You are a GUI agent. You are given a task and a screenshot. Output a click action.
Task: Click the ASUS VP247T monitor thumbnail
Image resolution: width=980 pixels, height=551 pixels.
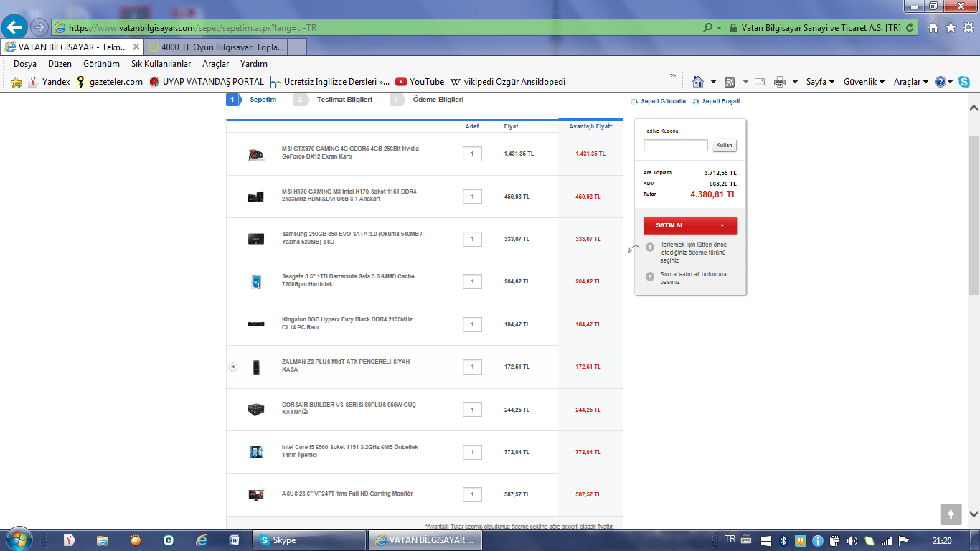pos(255,494)
